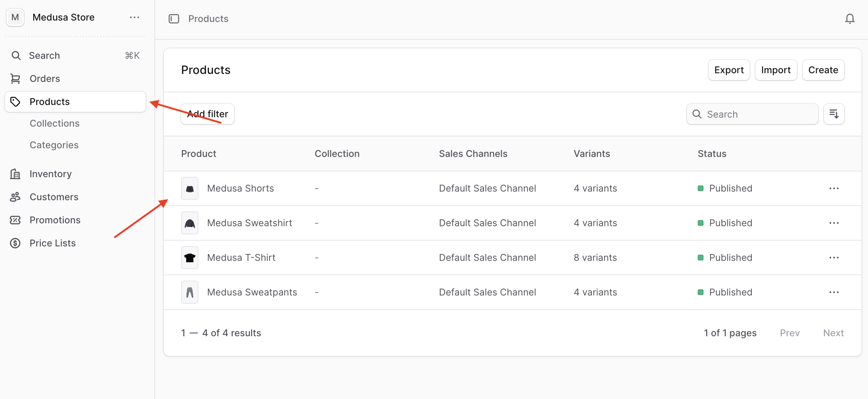Open actions menu for Medusa Sweatpants
This screenshot has height=399, width=868.
click(x=834, y=292)
